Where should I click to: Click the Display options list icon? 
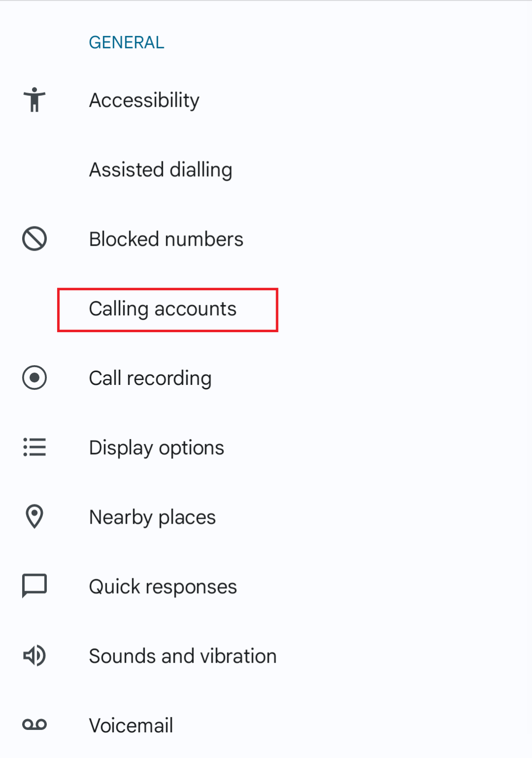(x=34, y=448)
